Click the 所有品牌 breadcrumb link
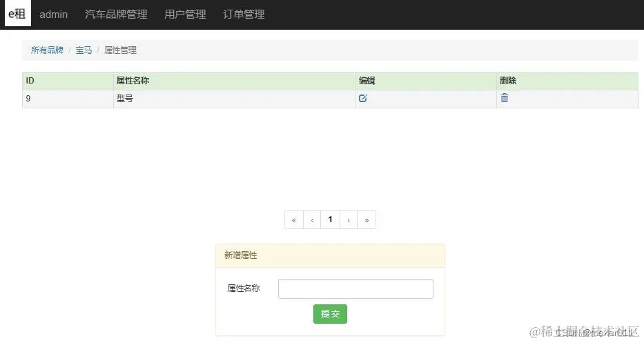Screen dimensions: 644x343 coord(47,50)
